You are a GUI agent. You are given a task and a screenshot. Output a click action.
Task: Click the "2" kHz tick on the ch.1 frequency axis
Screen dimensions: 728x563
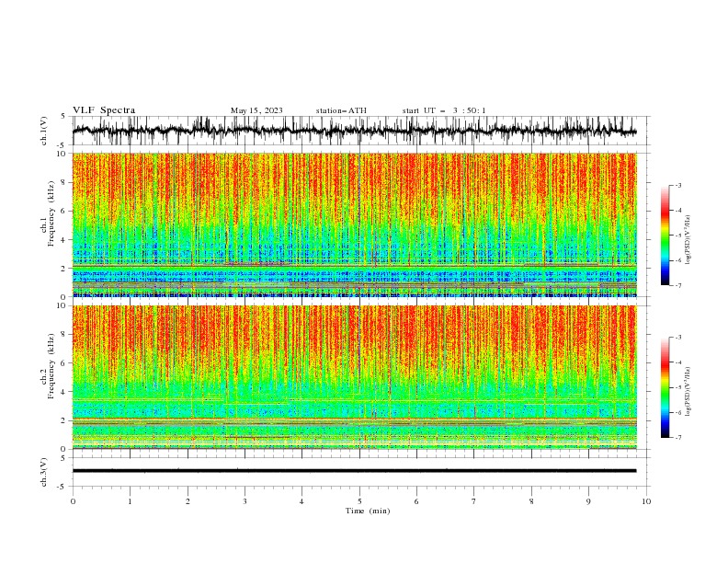pyautogui.click(x=63, y=269)
